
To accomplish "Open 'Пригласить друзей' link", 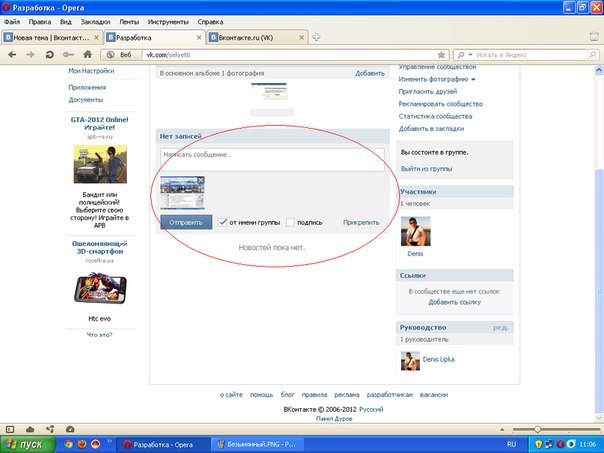I will [428, 92].
